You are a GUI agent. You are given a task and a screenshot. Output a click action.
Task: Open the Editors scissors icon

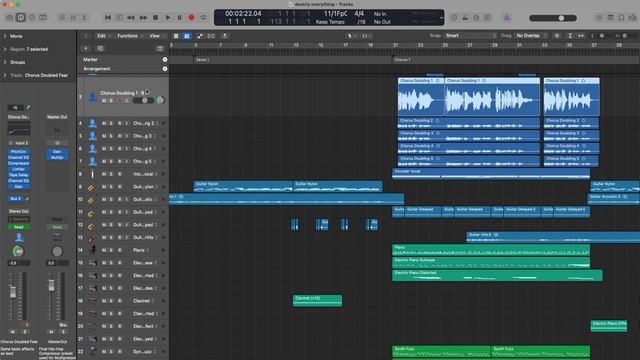click(x=84, y=18)
